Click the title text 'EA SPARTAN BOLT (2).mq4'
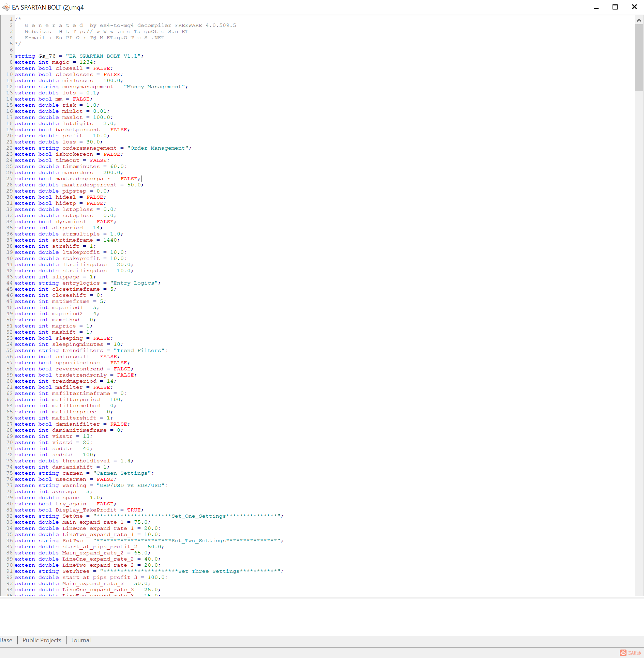The height and width of the screenshot is (658, 644). [48, 7]
